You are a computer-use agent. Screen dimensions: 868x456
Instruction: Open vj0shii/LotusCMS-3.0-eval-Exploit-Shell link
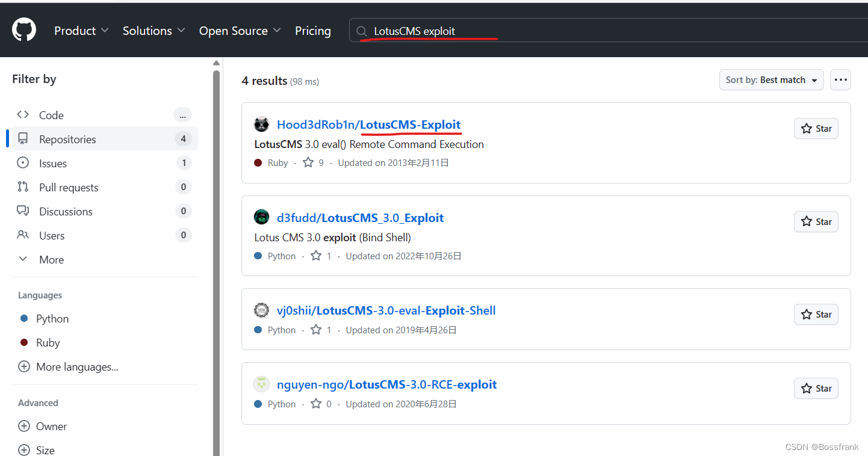(x=386, y=310)
